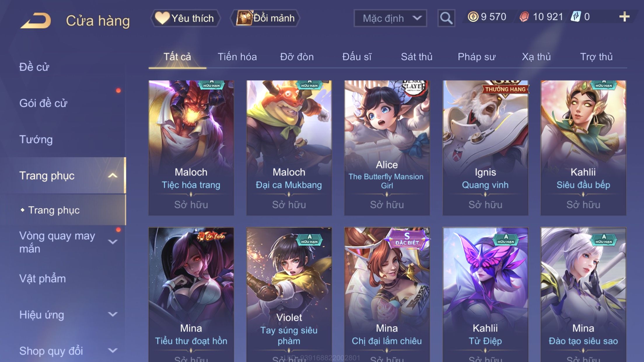
Task: Open the Mặc định sort dropdown
Action: [x=390, y=18]
